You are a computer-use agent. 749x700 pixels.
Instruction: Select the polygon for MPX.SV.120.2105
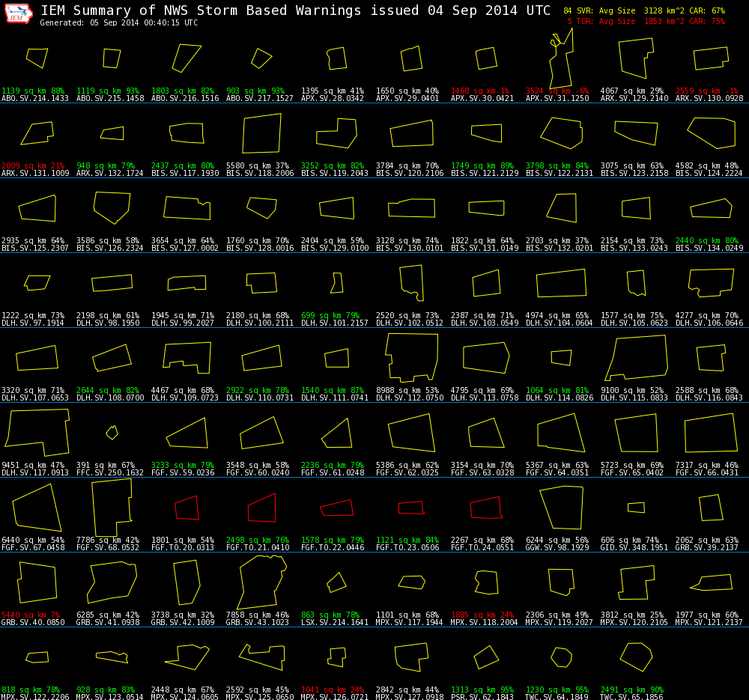[636, 582]
